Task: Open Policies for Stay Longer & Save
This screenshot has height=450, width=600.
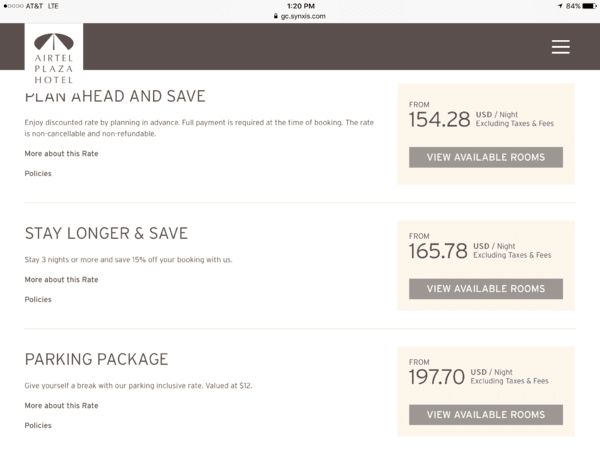Action: pyautogui.click(x=38, y=299)
